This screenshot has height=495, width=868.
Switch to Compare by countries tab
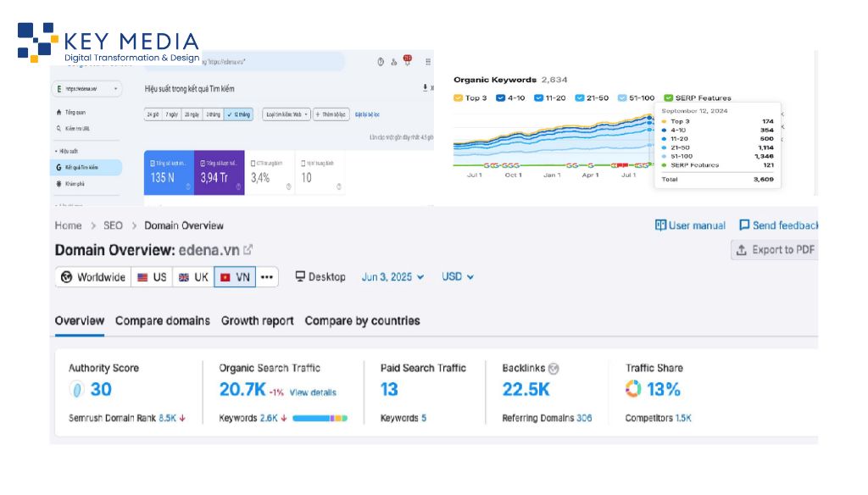coord(362,320)
